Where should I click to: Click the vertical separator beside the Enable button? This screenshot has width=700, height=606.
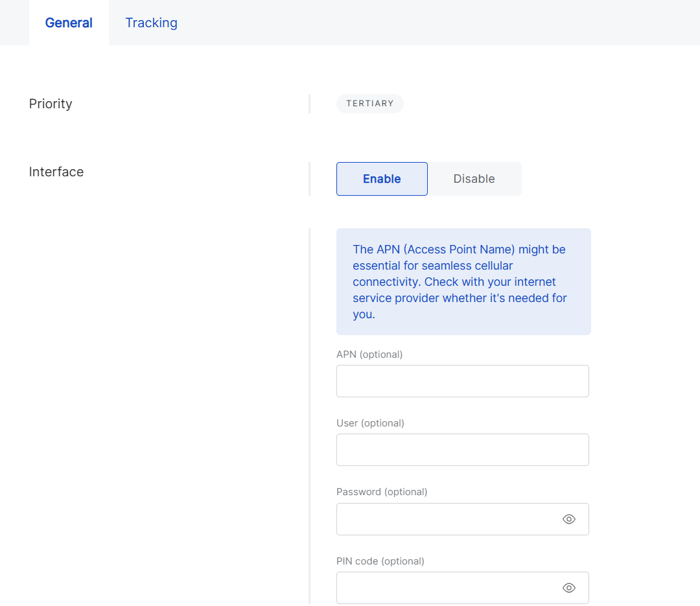pyautogui.click(x=310, y=179)
